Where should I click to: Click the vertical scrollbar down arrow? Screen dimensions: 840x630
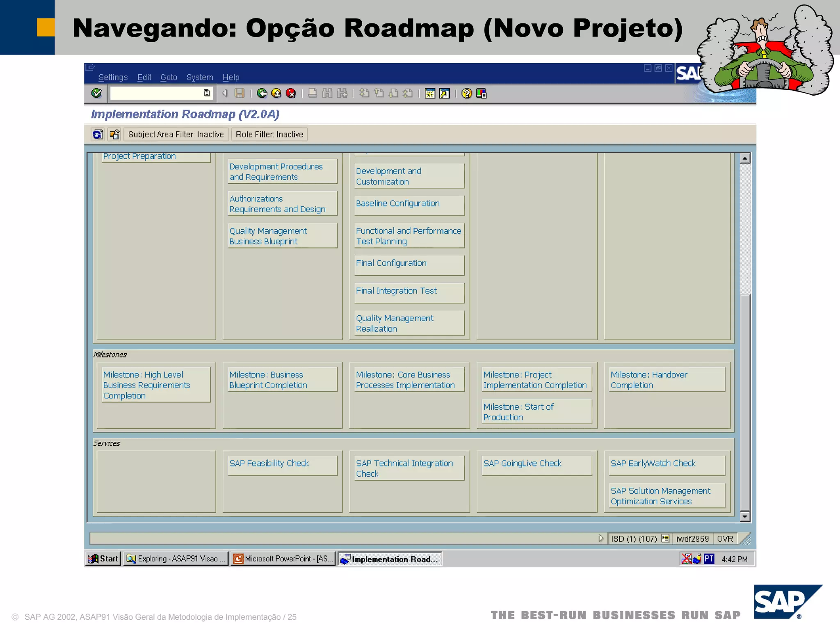coord(745,516)
